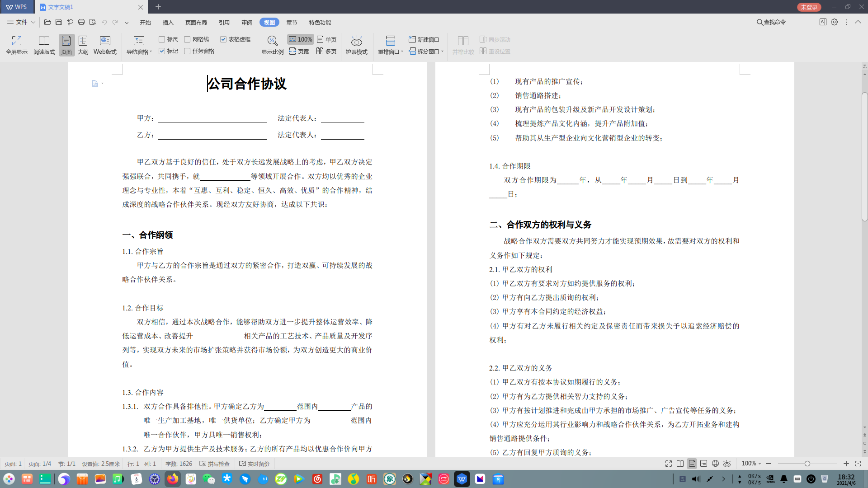Click the new window button (新建窗口)
The image size is (868, 488).
424,40
